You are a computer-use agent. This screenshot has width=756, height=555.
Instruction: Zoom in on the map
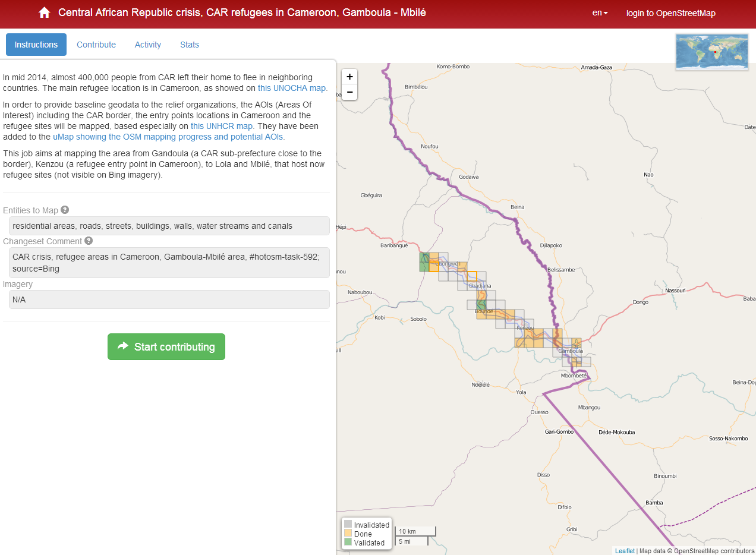coord(349,77)
